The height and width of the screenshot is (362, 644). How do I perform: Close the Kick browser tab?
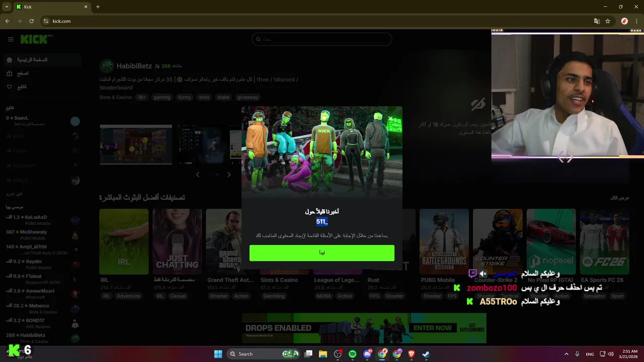[x=86, y=7]
